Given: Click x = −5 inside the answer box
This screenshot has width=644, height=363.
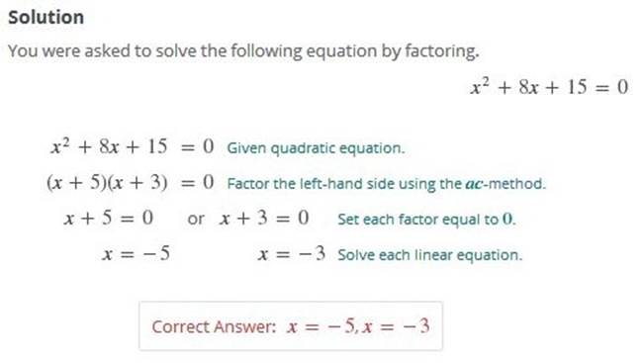Looking at the screenshot, I should tap(322, 326).
